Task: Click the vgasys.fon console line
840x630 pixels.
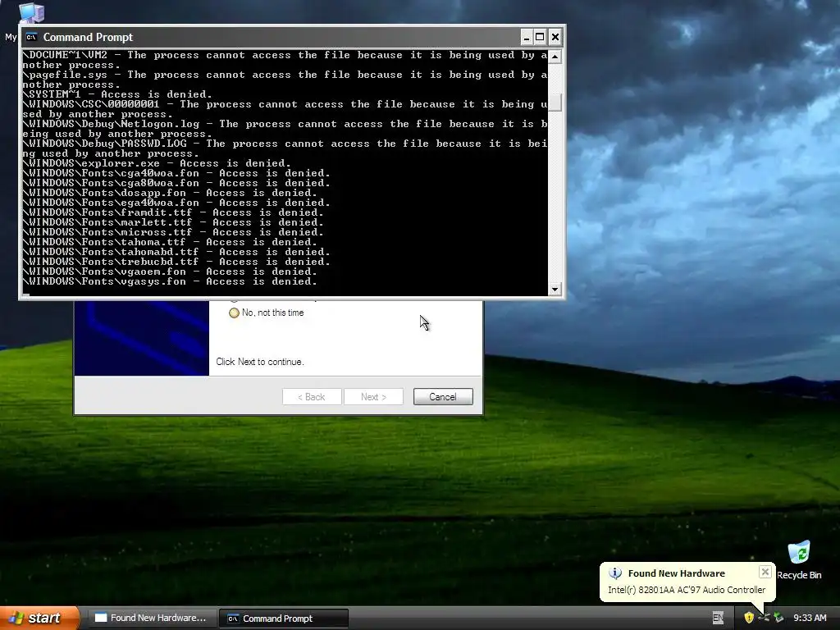Action: pos(170,282)
